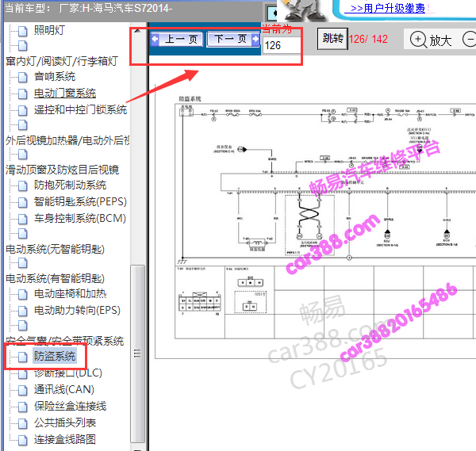The image size is (476, 451).
Task: Click document icon beside 音响系统
Action: 22,77
